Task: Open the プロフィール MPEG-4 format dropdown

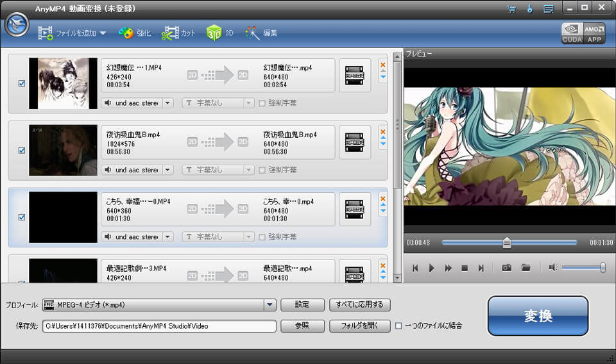Action: (x=269, y=305)
